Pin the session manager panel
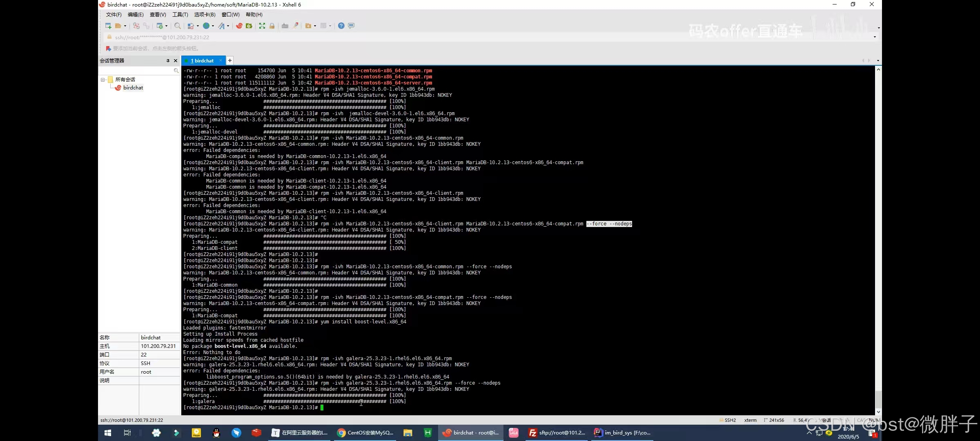Screen dimensions: 980x441 click(x=168, y=60)
